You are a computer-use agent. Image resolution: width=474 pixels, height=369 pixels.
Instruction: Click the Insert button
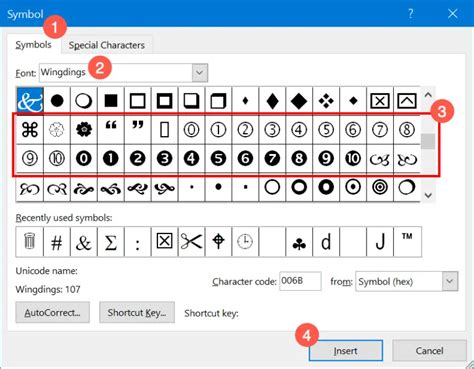coord(346,351)
